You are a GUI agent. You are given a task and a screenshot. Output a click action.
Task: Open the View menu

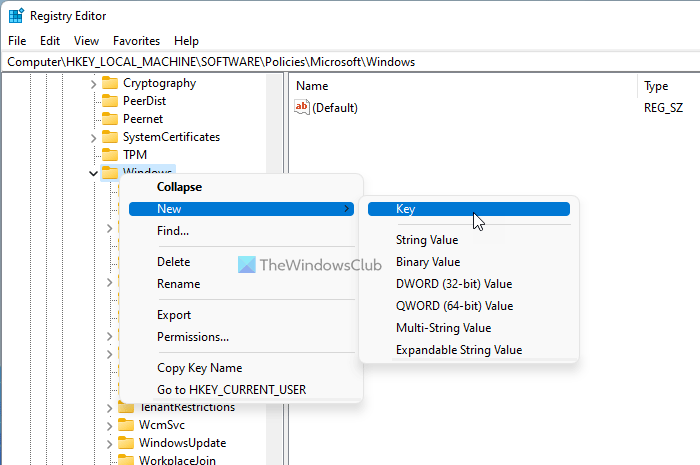pyautogui.click(x=86, y=41)
